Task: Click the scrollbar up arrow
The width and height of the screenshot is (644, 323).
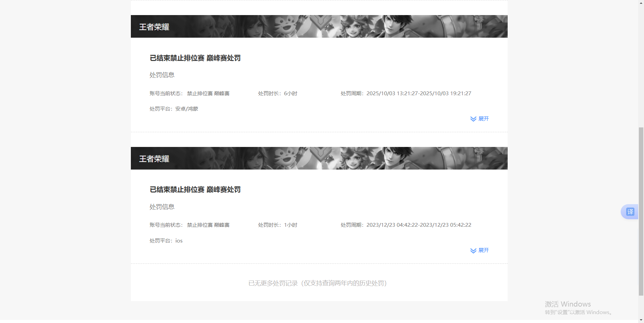Action: click(641, 3)
